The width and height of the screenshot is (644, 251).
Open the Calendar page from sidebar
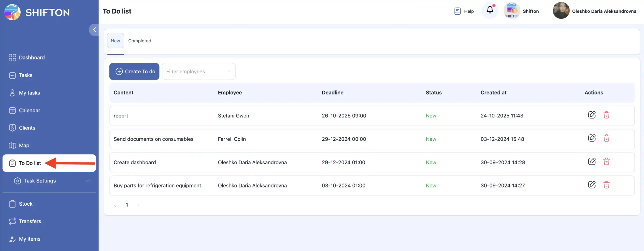(x=29, y=110)
